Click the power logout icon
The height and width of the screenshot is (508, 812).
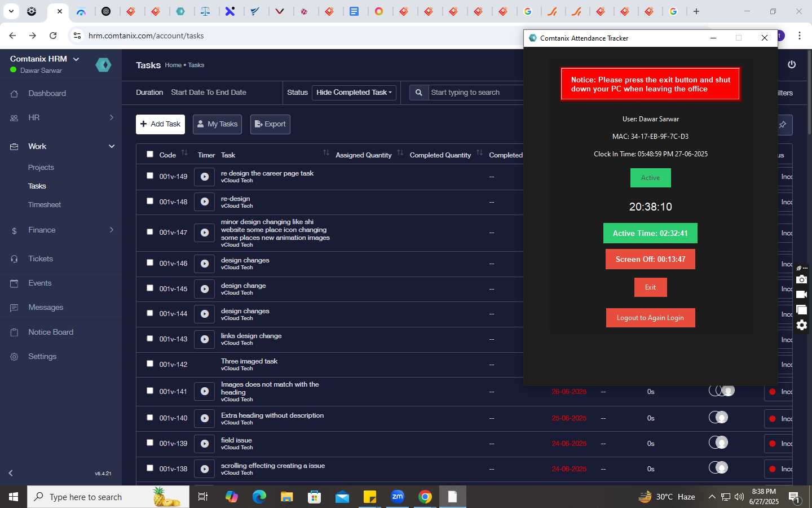click(792, 64)
